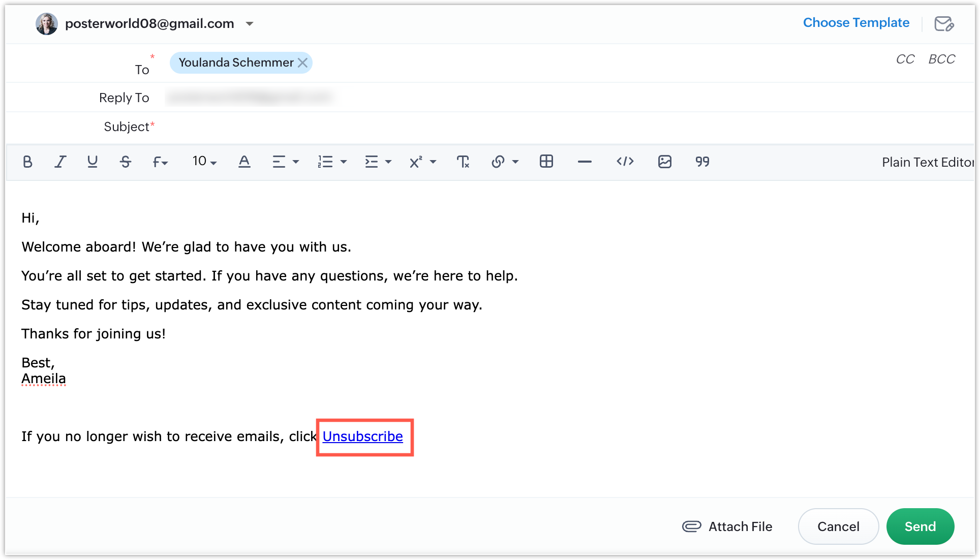Insert horizontal line in body
The image size is (980, 560).
click(x=585, y=162)
